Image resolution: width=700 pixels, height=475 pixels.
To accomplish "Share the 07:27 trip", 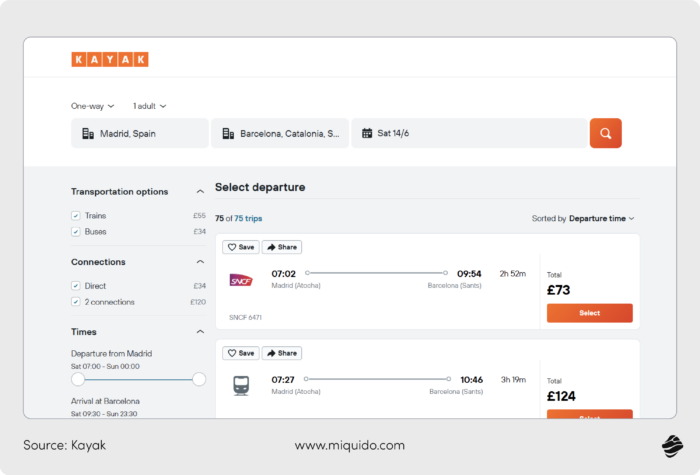I will [282, 353].
